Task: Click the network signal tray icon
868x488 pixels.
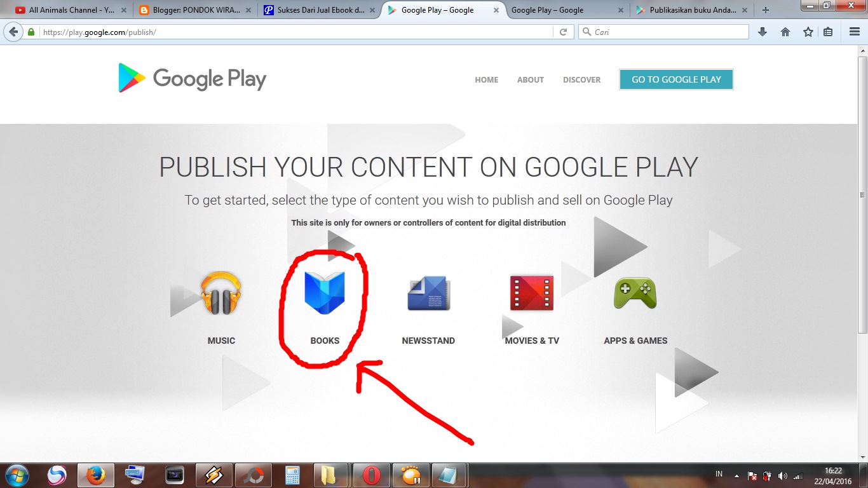Action: [x=799, y=476]
